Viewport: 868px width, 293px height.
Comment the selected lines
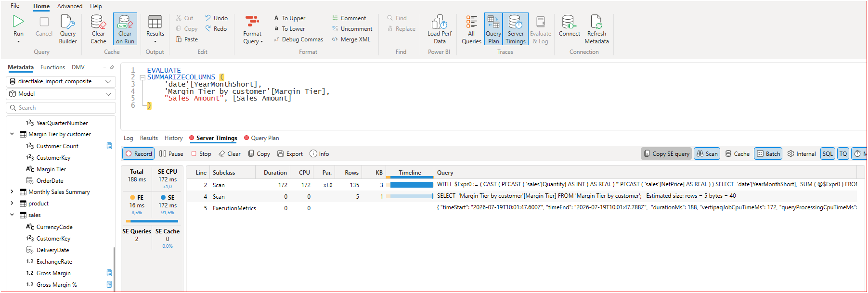coord(349,18)
